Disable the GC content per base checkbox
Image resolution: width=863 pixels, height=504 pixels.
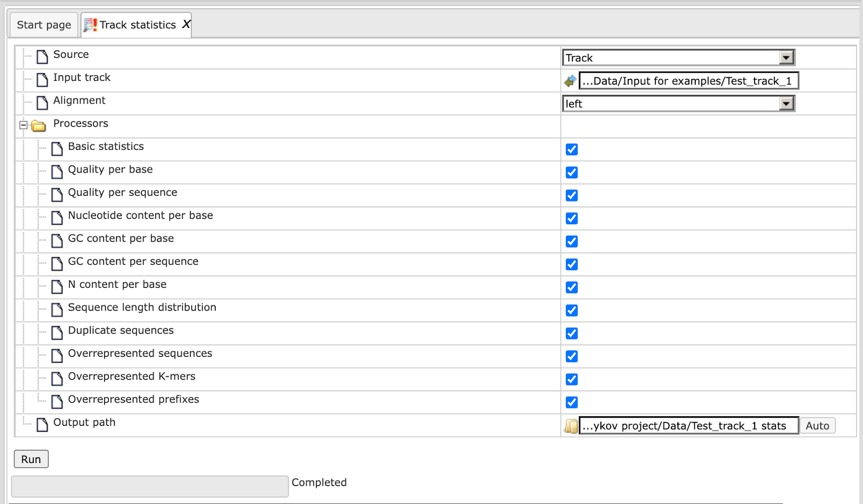572,241
